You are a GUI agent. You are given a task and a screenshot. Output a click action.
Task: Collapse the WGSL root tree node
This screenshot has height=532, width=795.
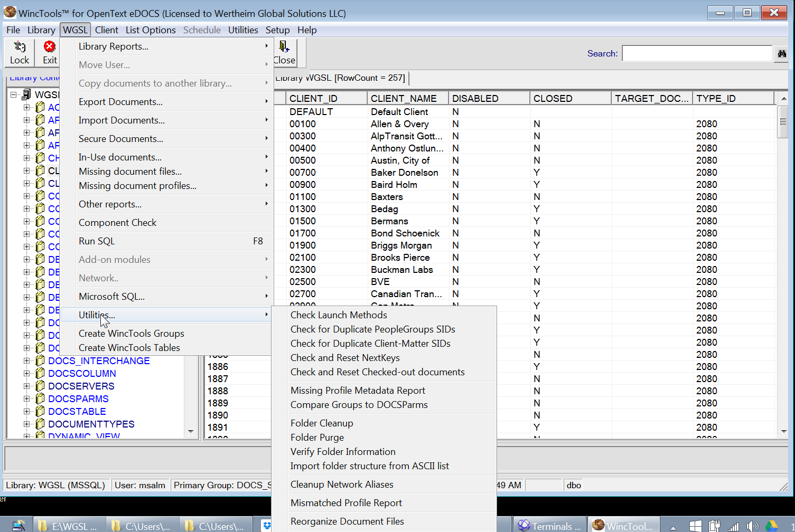pyautogui.click(x=13, y=94)
